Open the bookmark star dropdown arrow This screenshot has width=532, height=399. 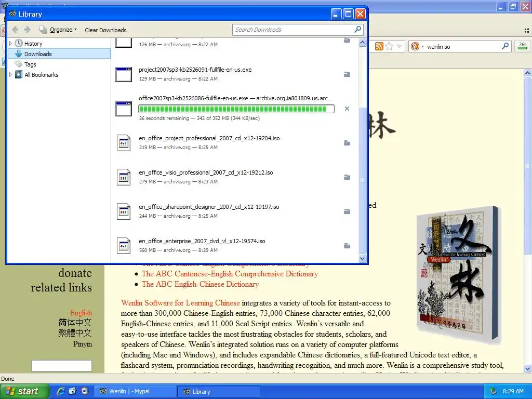click(400, 46)
